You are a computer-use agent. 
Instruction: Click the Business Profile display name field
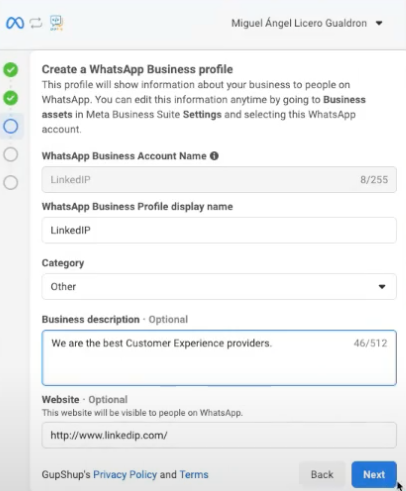pos(219,230)
